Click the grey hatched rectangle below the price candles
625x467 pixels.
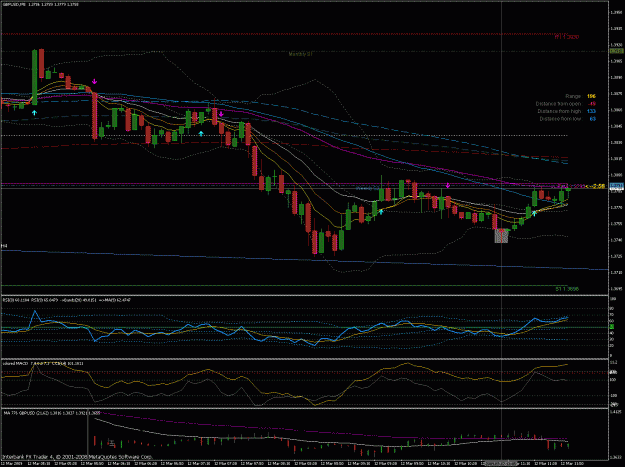[x=501, y=236]
